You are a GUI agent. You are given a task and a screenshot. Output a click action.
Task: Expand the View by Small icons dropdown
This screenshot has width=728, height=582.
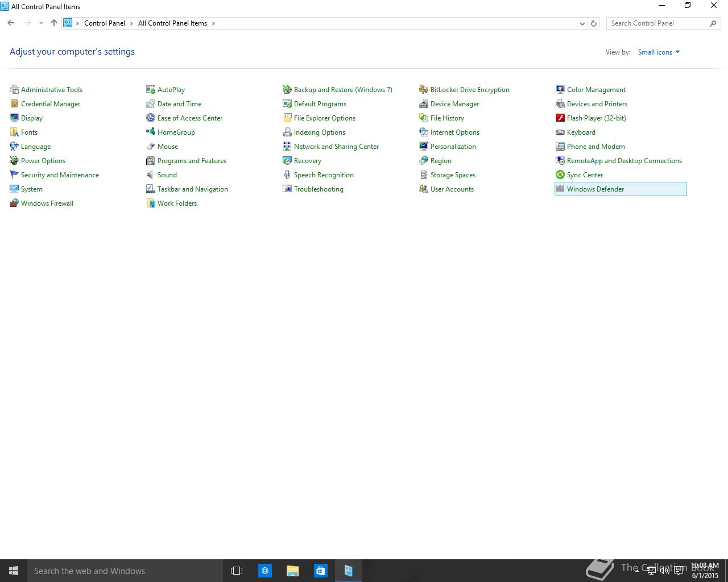(x=659, y=52)
